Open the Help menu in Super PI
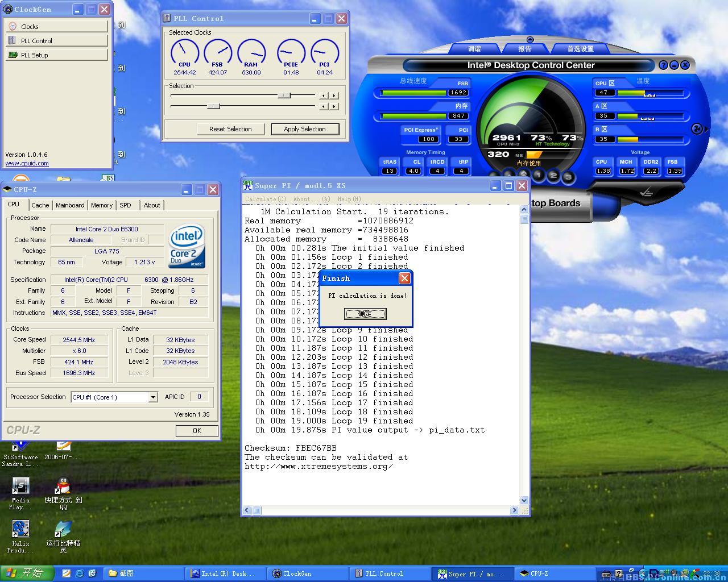Image resolution: width=728 pixels, height=582 pixels. (349, 199)
